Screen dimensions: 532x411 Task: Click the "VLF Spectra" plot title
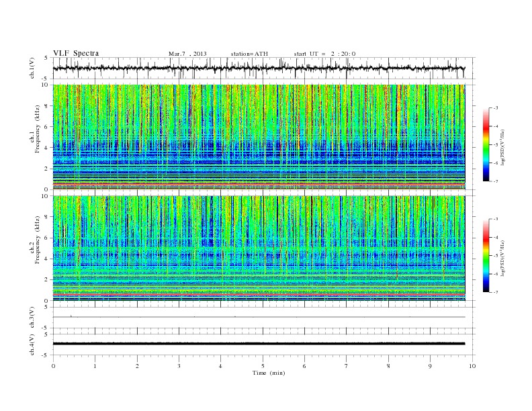[x=76, y=53]
